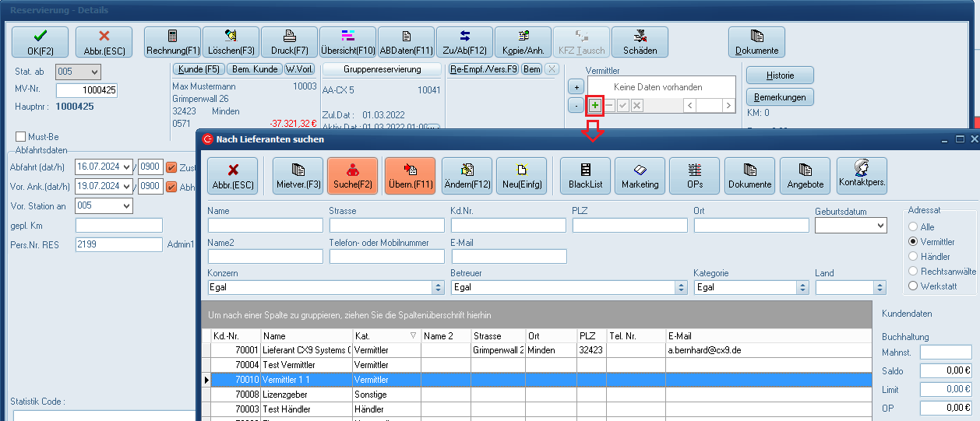Open the Druck(F7) print function
This screenshot has height=421, width=980.
(x=289, y=42)
